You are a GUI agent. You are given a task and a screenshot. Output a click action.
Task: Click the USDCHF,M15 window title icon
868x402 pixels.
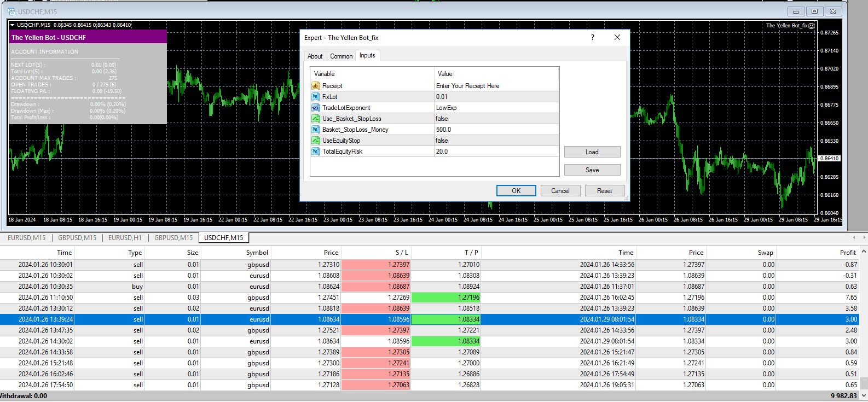(x=11, y=11)
